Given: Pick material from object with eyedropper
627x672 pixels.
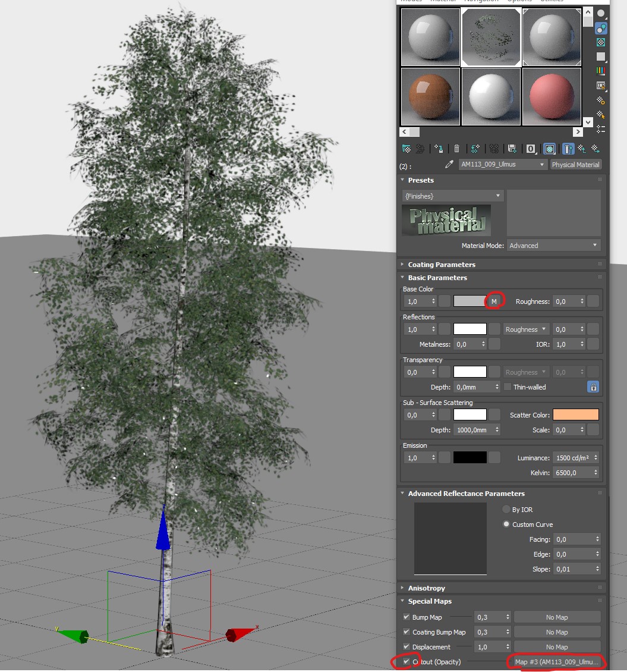Looking at the screenshot, I should pyautogui.click(x=449, y=164).
